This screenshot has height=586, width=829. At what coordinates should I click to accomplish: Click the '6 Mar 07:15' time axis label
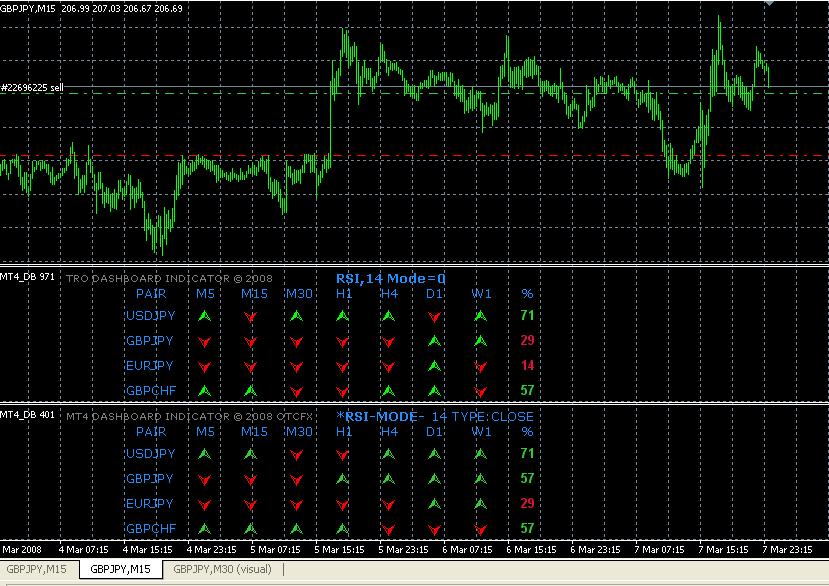(x=467, y=550)
